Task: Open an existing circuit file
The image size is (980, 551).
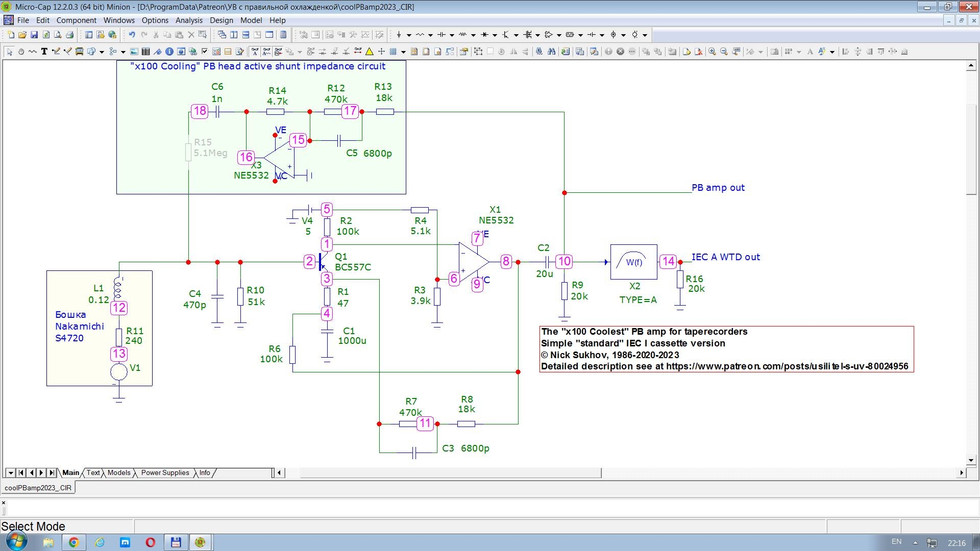Action: pyautogui.click(x=22, y=35)
